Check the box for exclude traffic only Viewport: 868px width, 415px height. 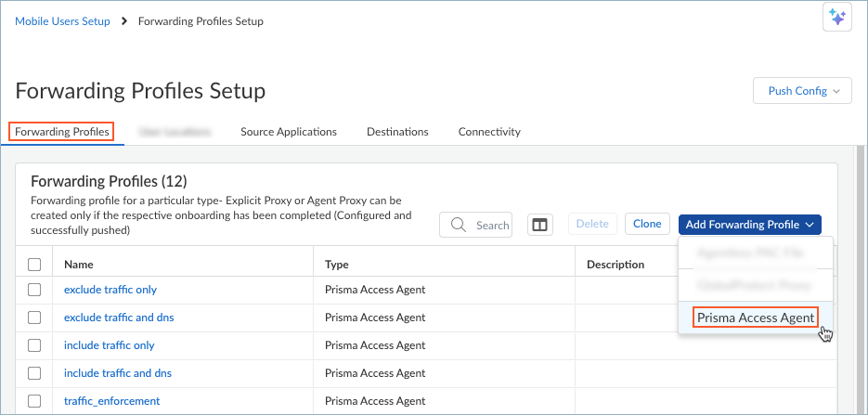pos(34,290)
